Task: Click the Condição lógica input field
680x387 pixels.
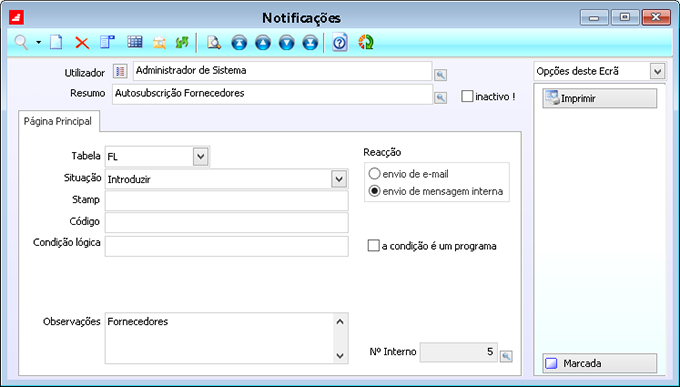Action: pos(226,246)
